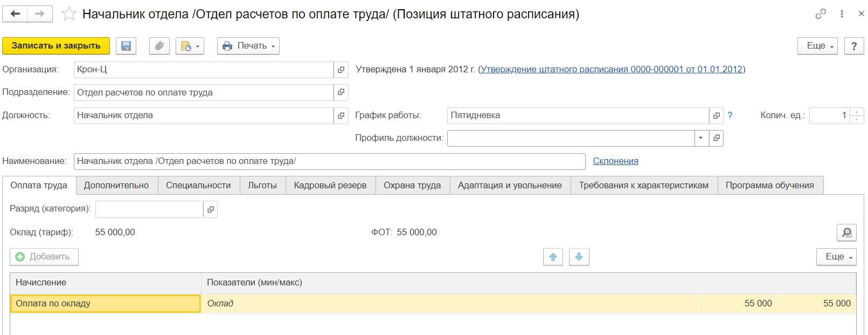Increase the Колич. ед. value

click(857, 112)
